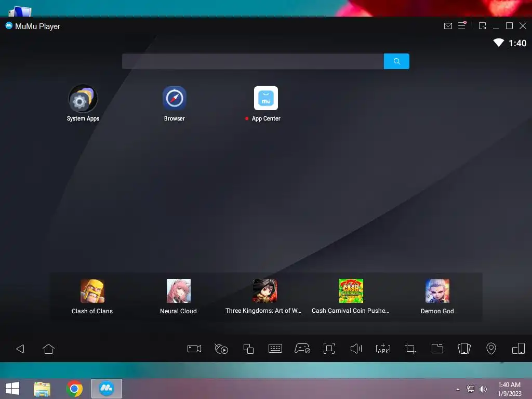The image size is (532, 399).
Task: Click the shake device icon
Action: pos(464,349)
